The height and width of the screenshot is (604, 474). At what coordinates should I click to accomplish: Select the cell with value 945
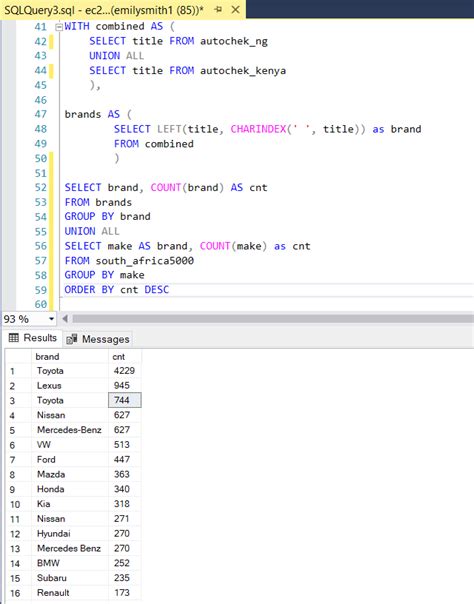[x=125, y=385]
